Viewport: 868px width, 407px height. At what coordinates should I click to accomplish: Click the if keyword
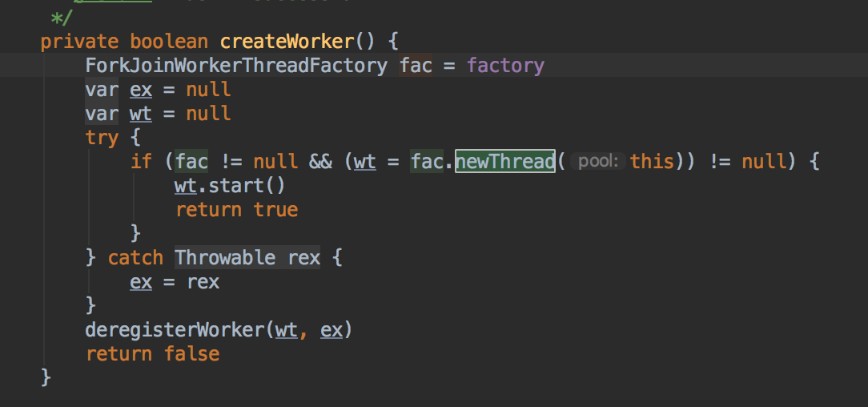pos(141,161)
